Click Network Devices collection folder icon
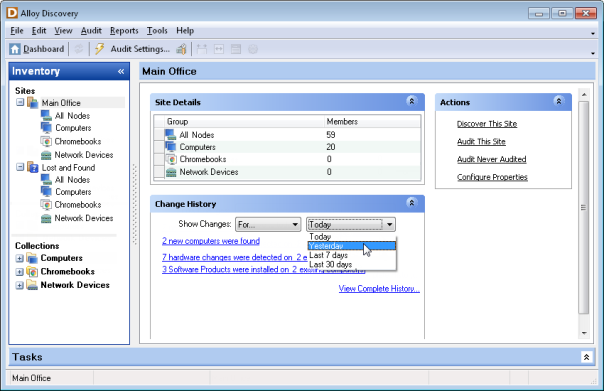604x391 pixels. [x=32, y=285]
